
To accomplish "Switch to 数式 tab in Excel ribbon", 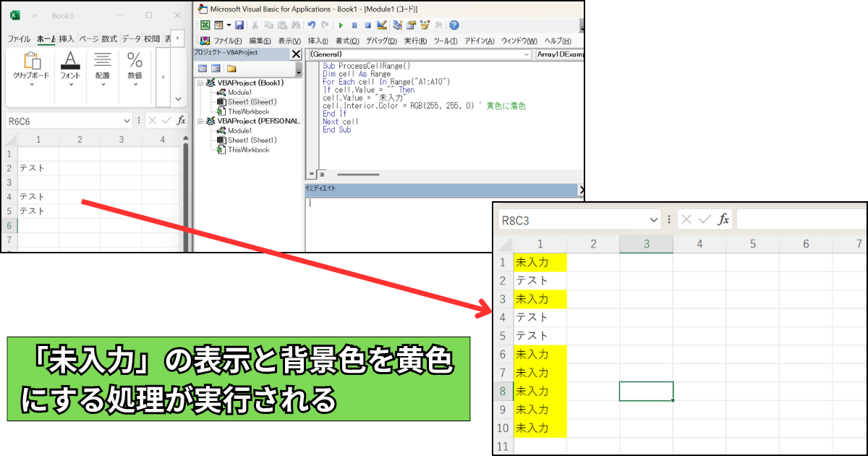I will (109, 39).
